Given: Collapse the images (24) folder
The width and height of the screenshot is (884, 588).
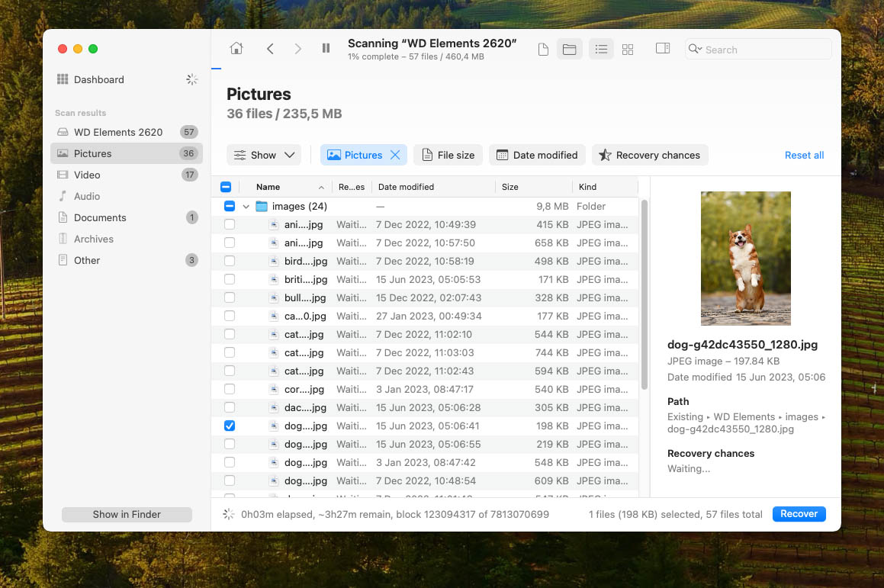Looking at the screenshot, I should 246,207.
